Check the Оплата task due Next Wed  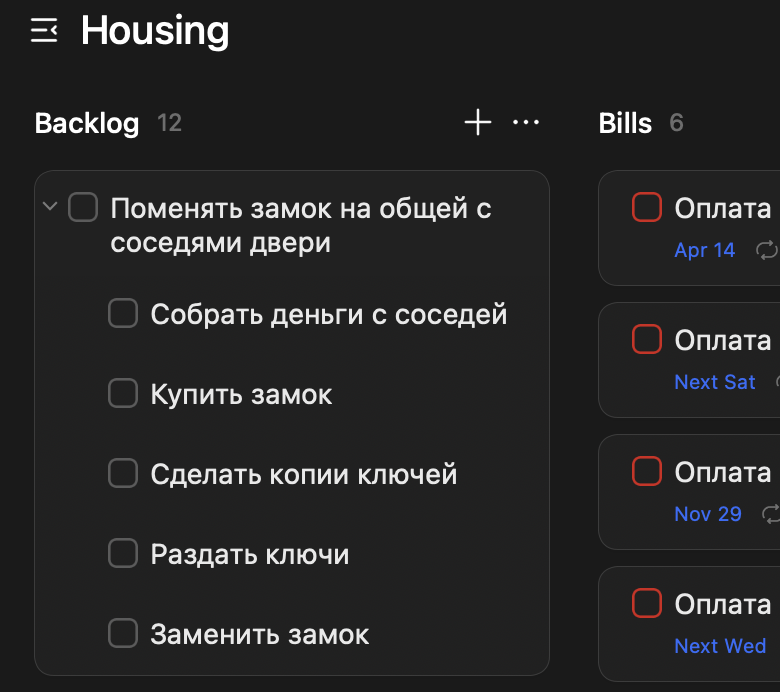pyautogui.click(x=647, y=603)
